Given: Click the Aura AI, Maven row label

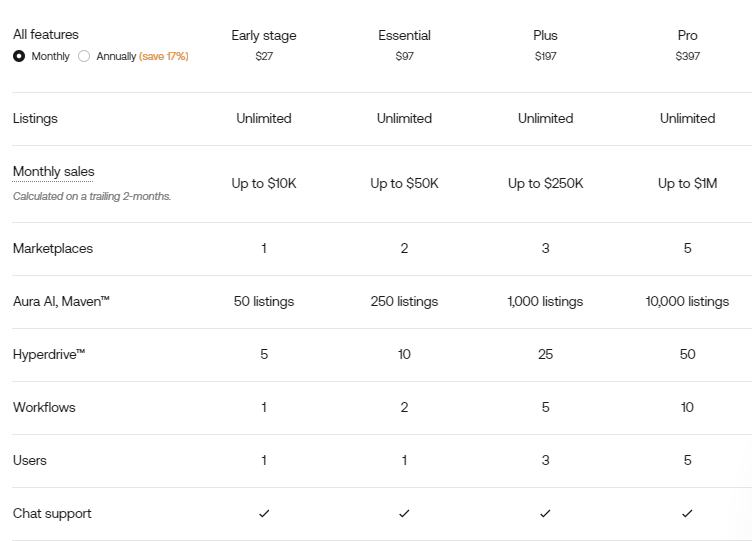Looking at the screenshot, I should 61,301.
